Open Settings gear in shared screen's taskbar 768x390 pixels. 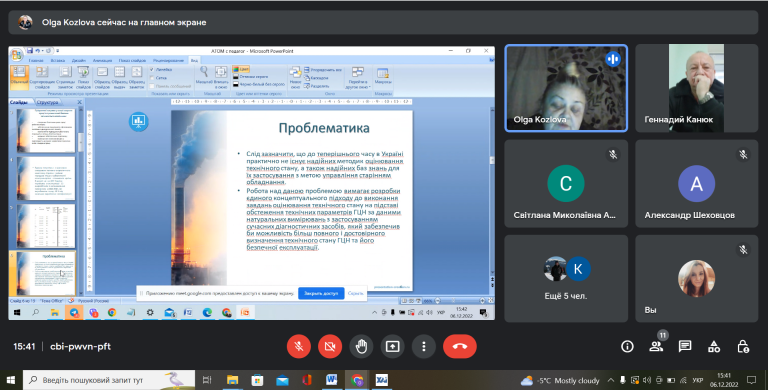point(150,313)
